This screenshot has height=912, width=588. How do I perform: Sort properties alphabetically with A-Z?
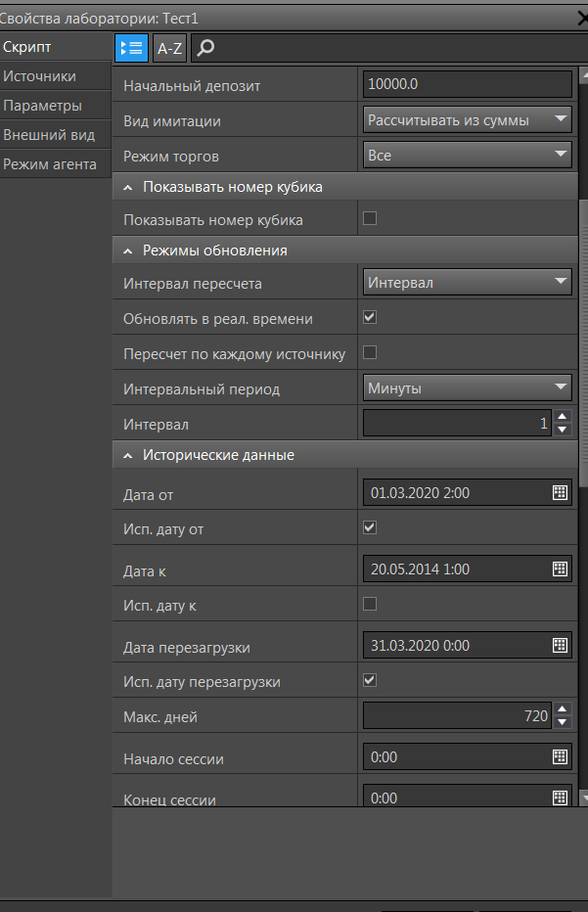(x=169, y=46)
